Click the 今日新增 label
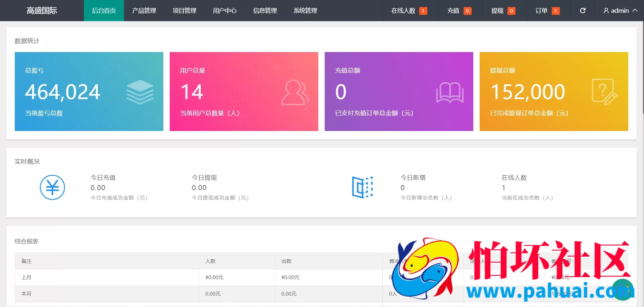Screen dimensions: 644x307 [413, 177]
